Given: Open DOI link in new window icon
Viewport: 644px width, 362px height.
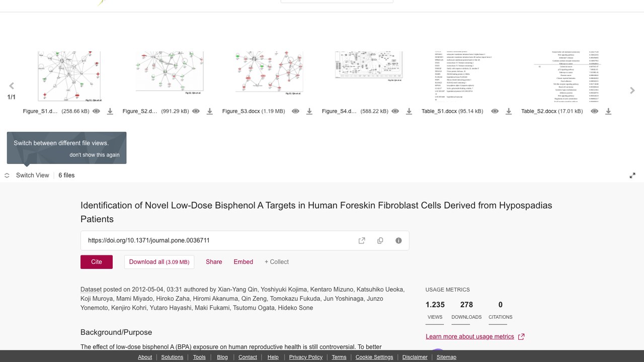Looking at the screenshot, I should pyautogui.click(x=362, y=240).
